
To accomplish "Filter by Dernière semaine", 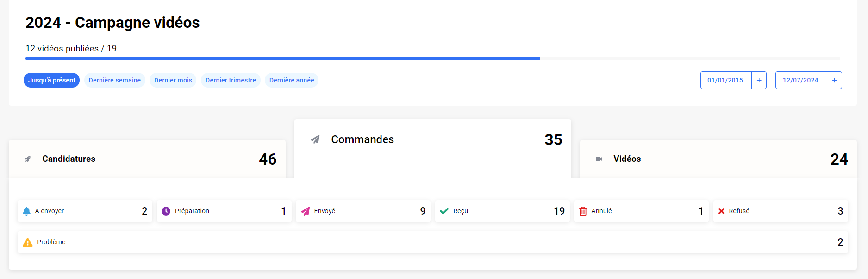I will 114,80.
